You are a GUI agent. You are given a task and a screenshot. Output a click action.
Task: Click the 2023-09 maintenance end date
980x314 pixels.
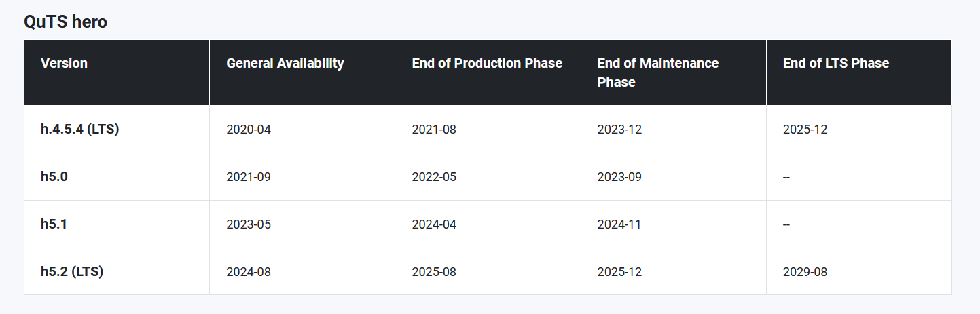(x=619, y=177)
